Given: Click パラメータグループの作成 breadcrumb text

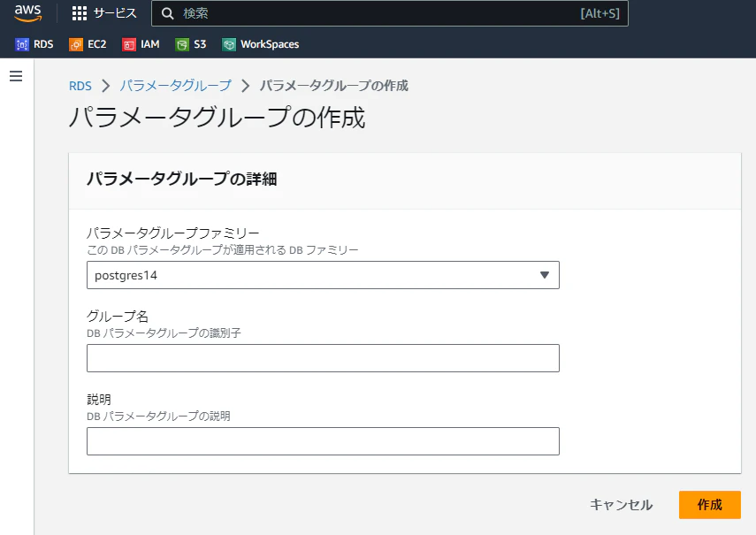Looking at the screenshot, I should [x=334, y=86].
